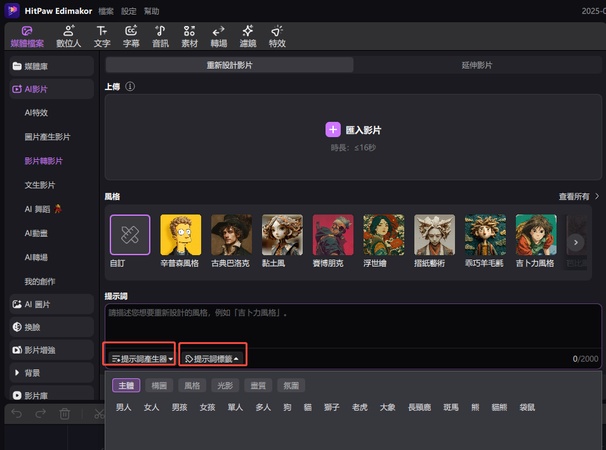This screenshot has width=606, height=450.
Task: Switch to the 延伸影片 tab
Action: pyautogui.click(x=476, y=65)
